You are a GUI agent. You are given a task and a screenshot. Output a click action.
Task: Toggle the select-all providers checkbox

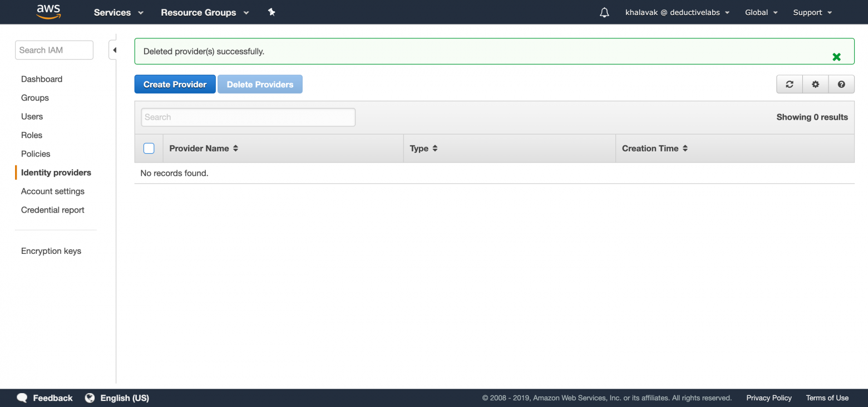coord(149,148)
